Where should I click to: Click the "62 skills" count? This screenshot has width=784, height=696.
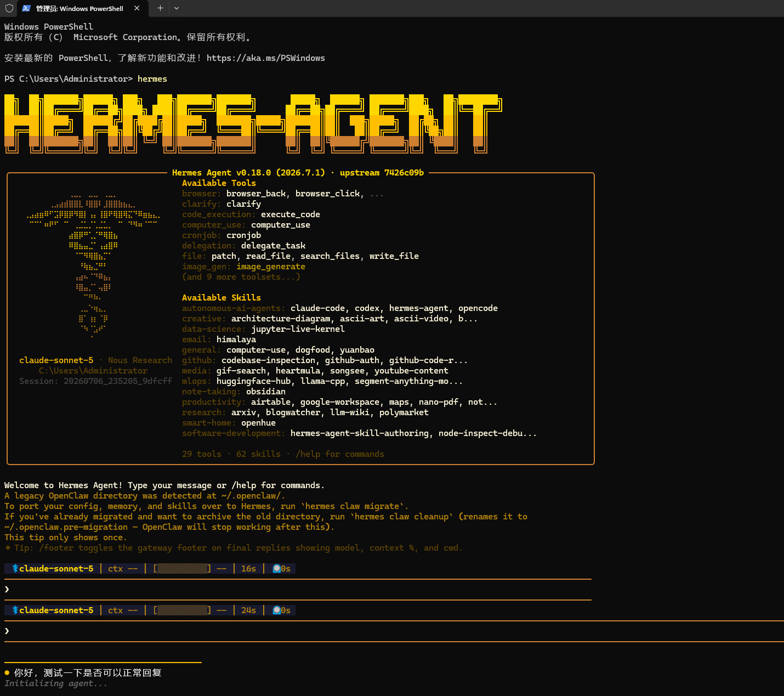[x=258, y=454]
